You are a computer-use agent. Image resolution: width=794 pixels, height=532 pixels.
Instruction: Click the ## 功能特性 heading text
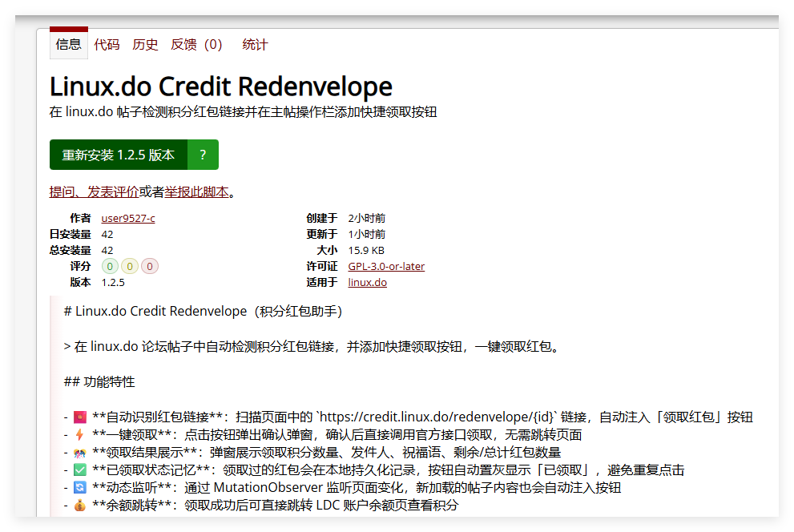coord(99,382)
